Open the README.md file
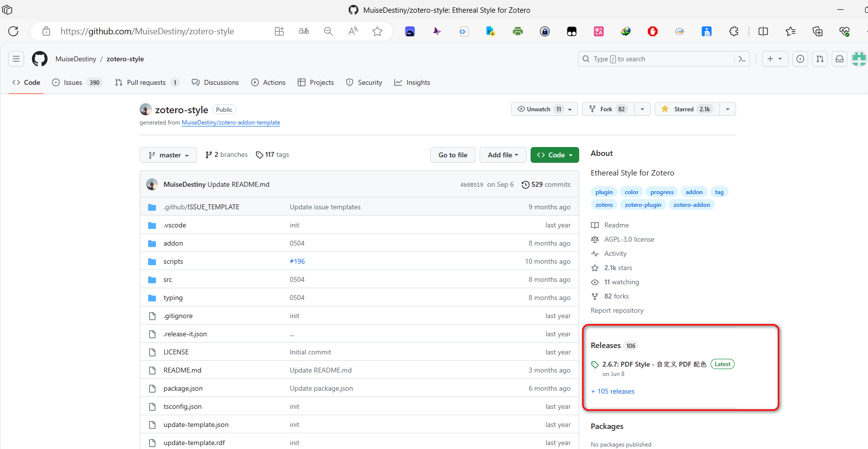868x449 pixels. point(182,370)
